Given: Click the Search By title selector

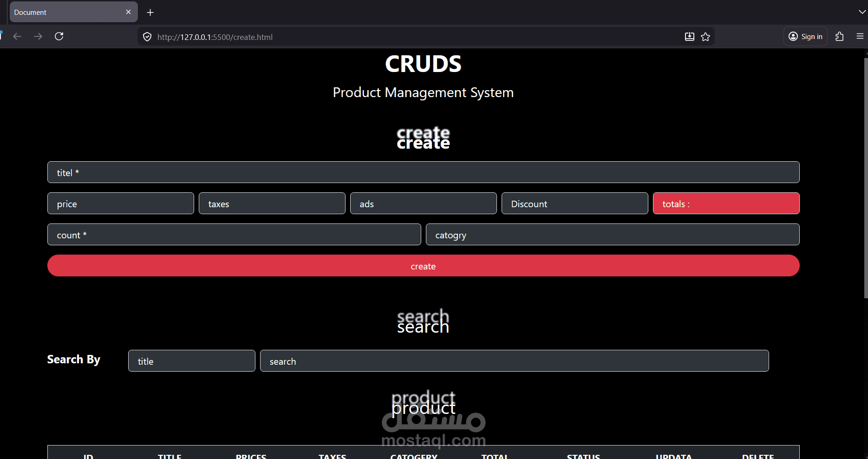Looking at the screenshot, I should point(191,361).
